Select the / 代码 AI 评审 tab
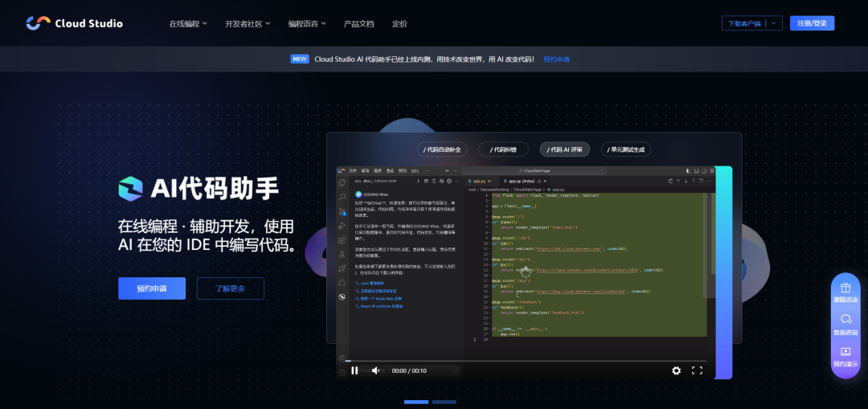This screenshot has height=409, width=868. tap(565, 149)
